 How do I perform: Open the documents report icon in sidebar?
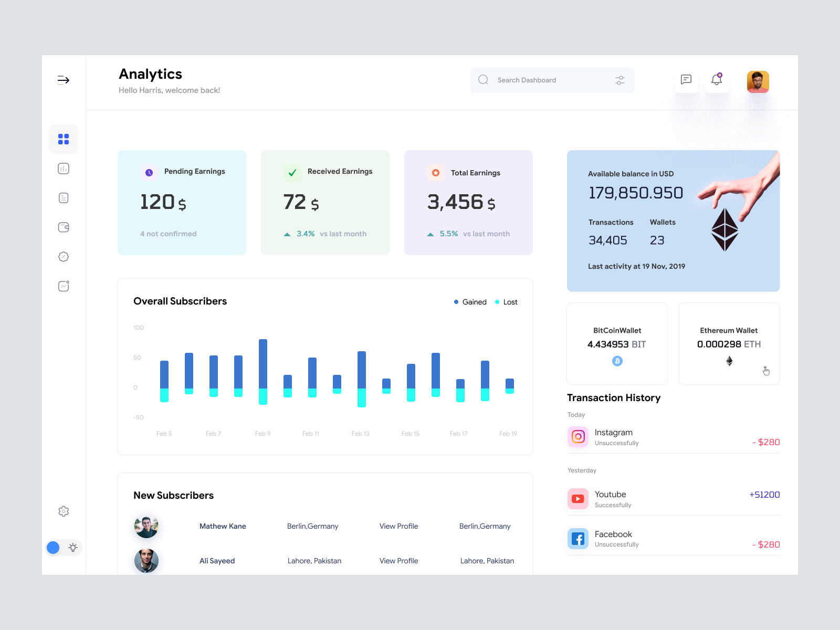click(x=64, y=197)
